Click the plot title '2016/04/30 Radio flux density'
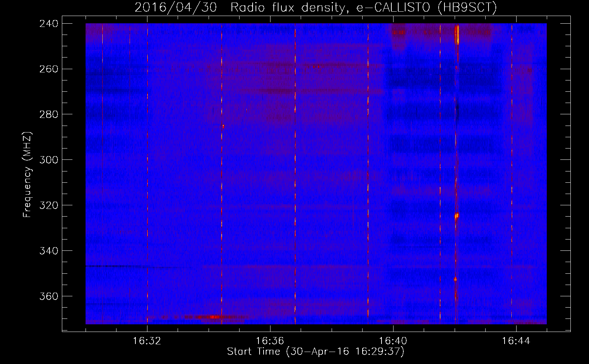 tap(316, 7)
